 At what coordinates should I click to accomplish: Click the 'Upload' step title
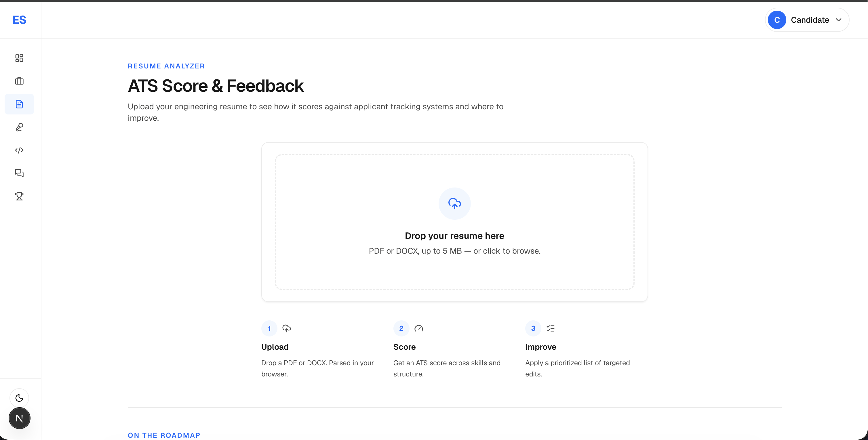click(x=275, y=347)
